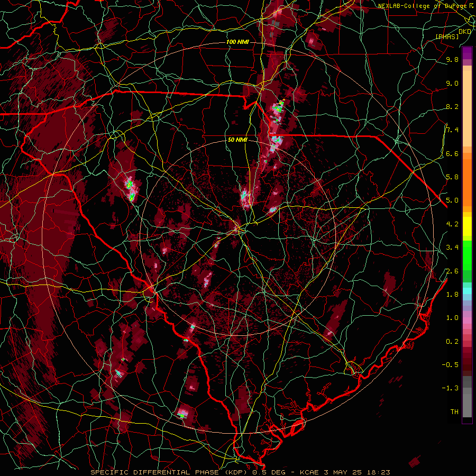476x476 pixels.
Task: Click the "9.8" color scale value
Action: tap(452, 59)
